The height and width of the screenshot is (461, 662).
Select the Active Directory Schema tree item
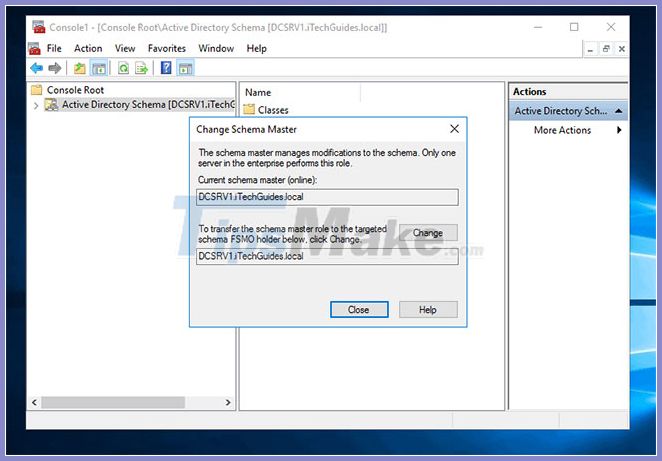click(x=148, y=104)
